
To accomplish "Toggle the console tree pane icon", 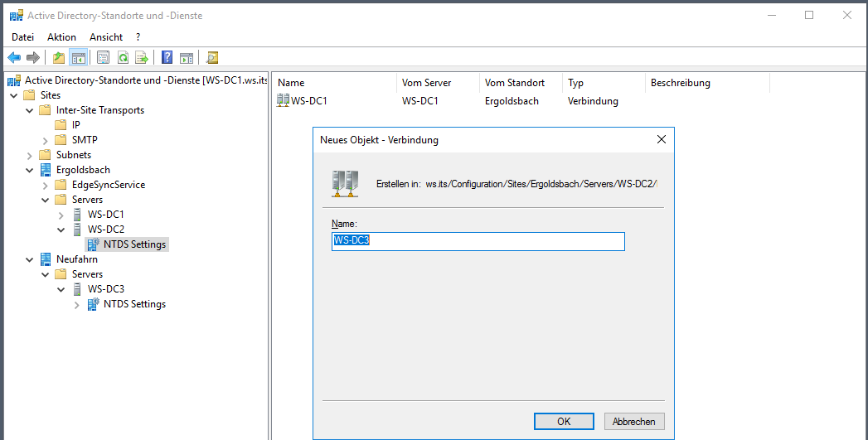I will tap(78, 57).
